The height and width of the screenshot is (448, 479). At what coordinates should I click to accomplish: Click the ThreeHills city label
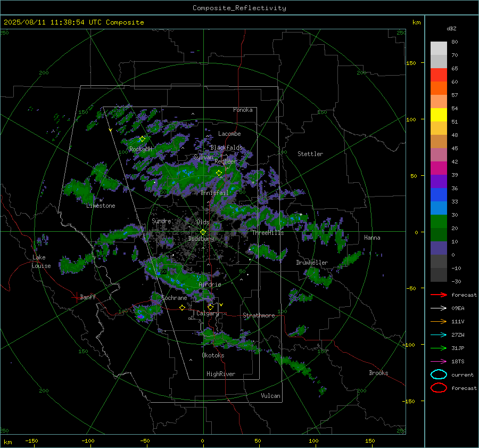[x=268, y=233]
